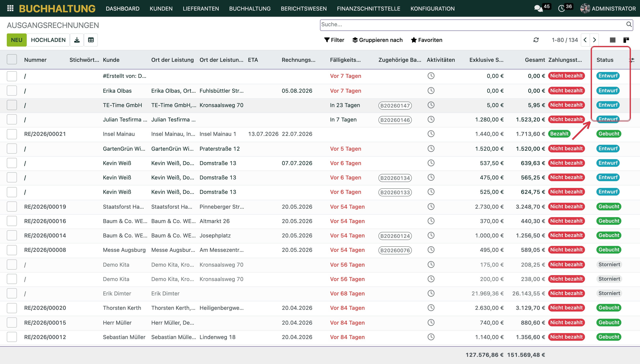Open the Administrator user menu
640x364 pixels.
608,8
